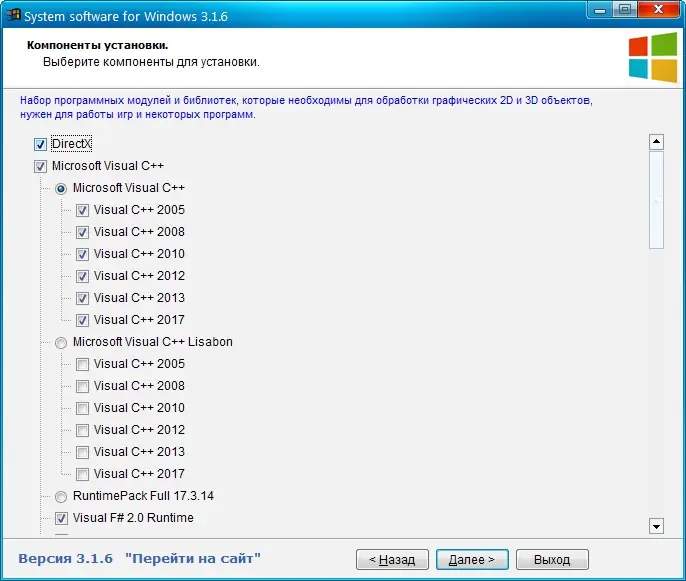This screenshot has height=581, width=686.
Task: Uncheck the DirectX checkbox
Action: pyautogui.click(x=40, y=144)
